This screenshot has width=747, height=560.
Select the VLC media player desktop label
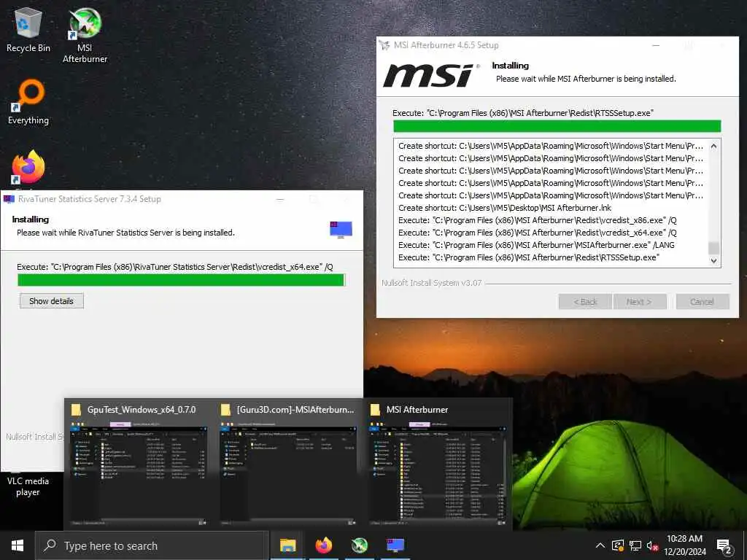[x=28, y=486]
